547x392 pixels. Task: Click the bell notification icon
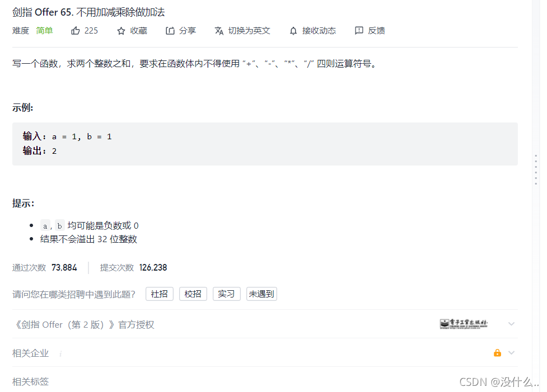click(x=293, y=31)
